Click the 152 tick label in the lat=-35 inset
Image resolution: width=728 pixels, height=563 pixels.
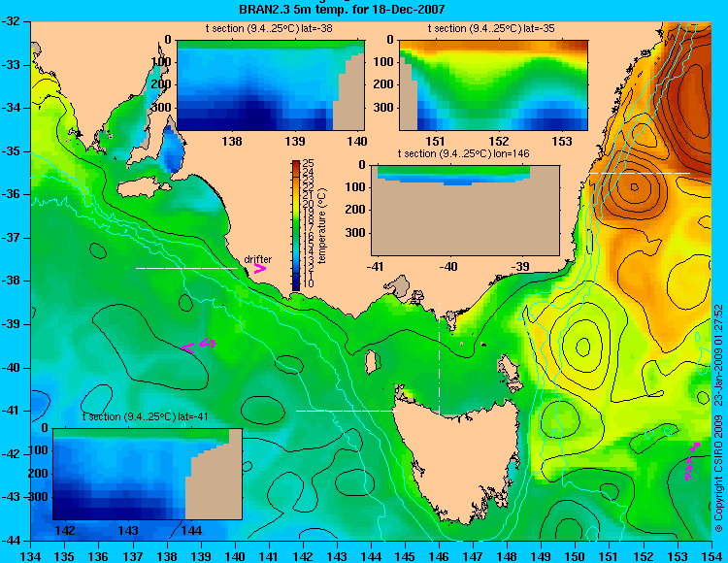point(499,141)
